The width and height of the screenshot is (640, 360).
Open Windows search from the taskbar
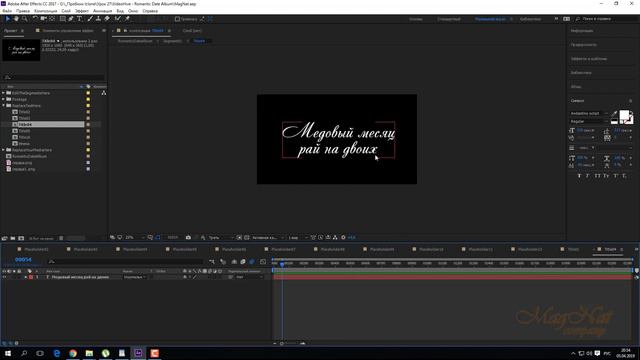point(24,353)
